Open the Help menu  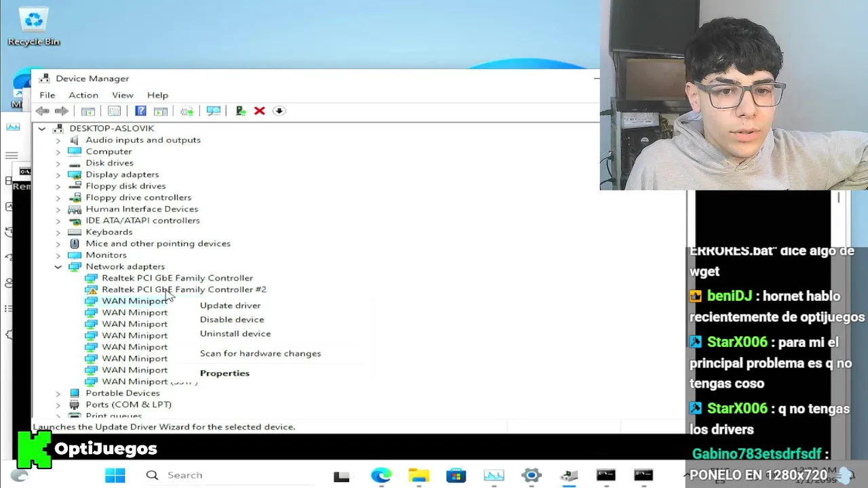pyautogui.click(x=157, y=95)
